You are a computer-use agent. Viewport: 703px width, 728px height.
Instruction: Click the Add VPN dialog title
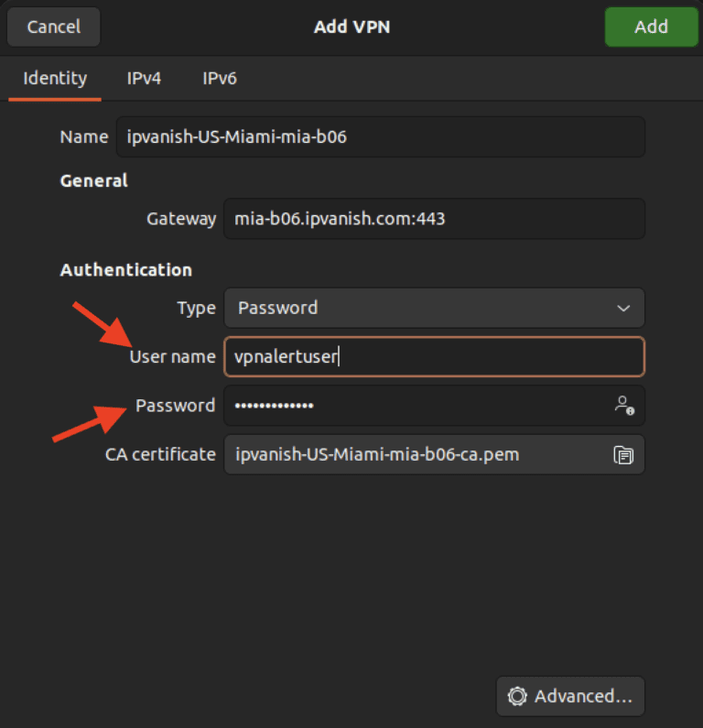tap(351, 27)
